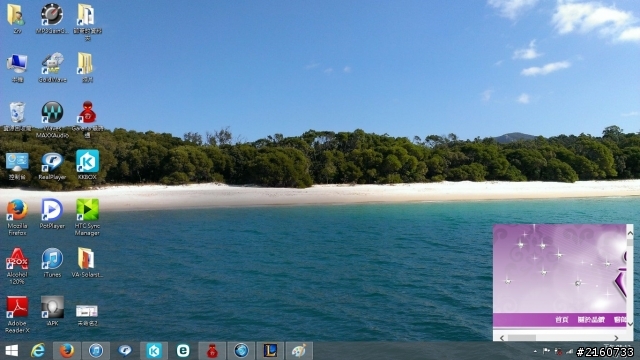Open the Windows Start button
The width and height of the screenshot is (640, 360).
(x=11, y=351)
